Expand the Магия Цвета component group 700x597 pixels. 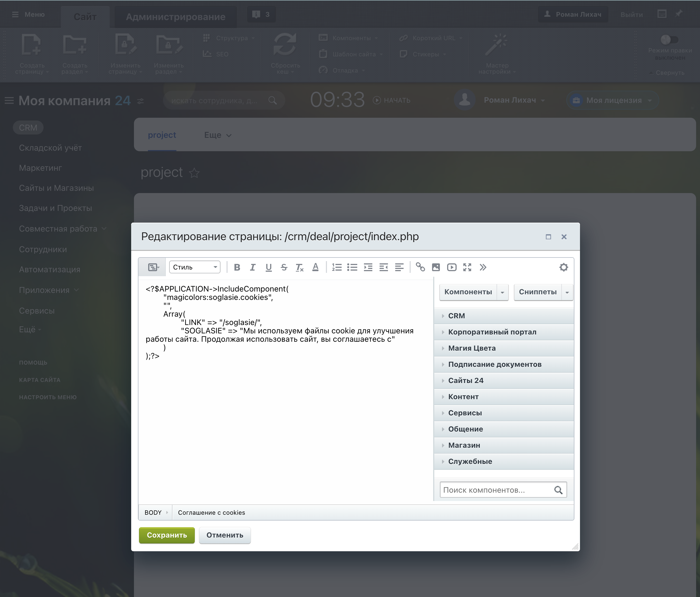point(472,348)
